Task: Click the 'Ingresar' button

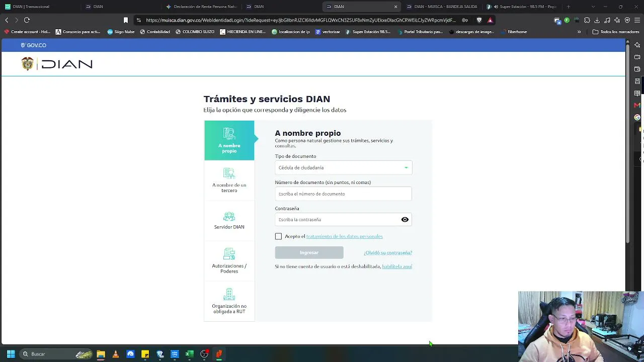Action: coord(309,252)
